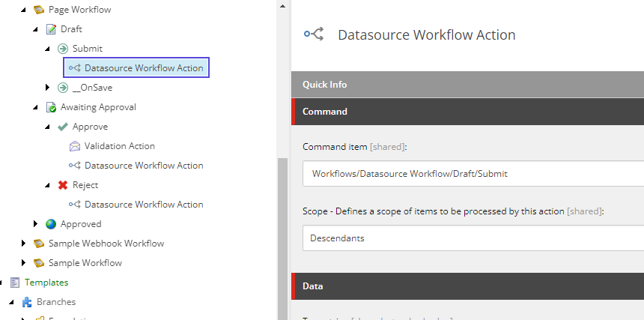Select Datasource Workflow Action under Reject
Viewport: 644px width, 320px height.
click(x=143, y=205)
